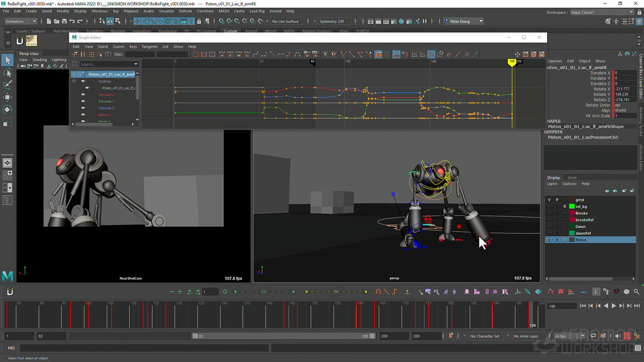Screen dimensions: 644x362
Task: Collapse the Visibility channel in Graph Editor outliner
Action: pyautogui.click(x=74, y=81)
